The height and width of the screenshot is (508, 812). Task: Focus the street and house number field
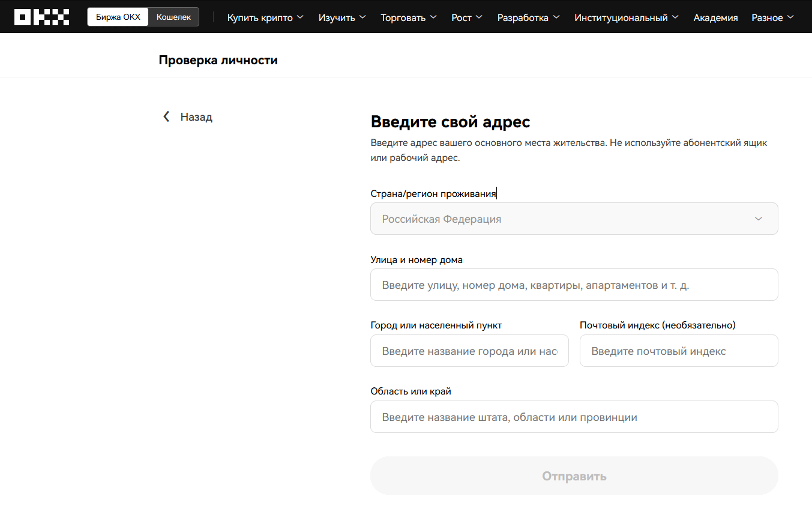574,285
